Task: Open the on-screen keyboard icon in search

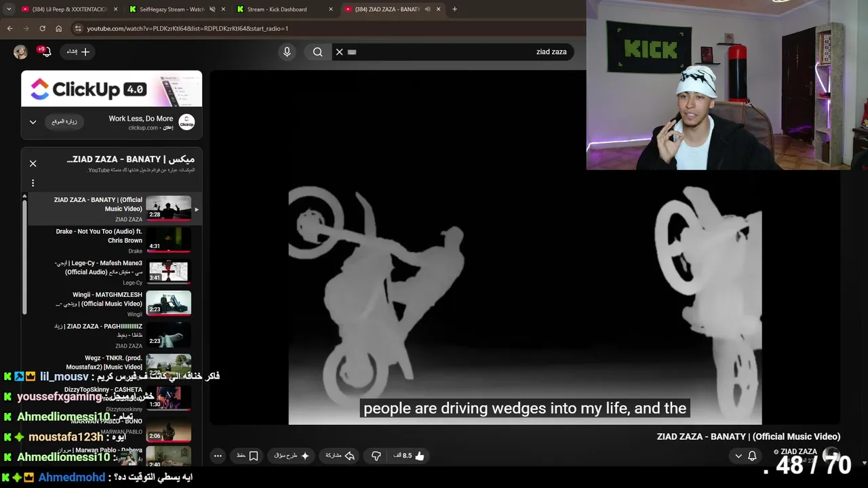Action: (x=352, y=52)
